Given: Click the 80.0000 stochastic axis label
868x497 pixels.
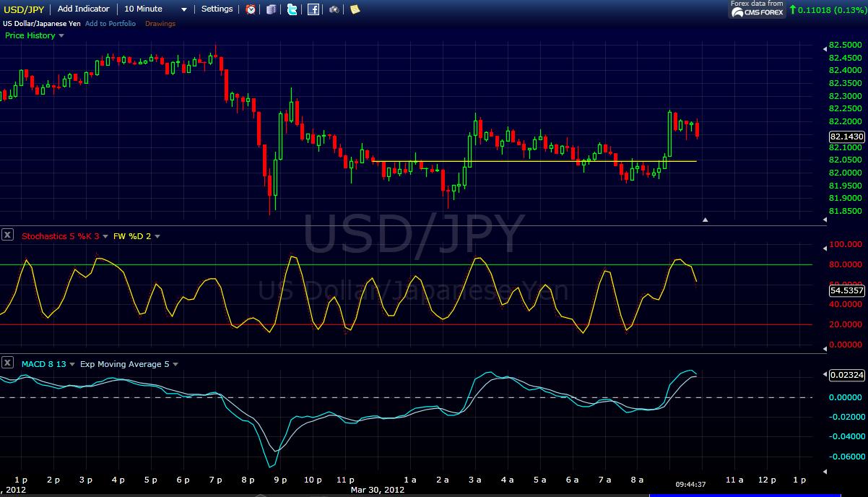Looking at the screenshot, I should [x=846, y=265].
